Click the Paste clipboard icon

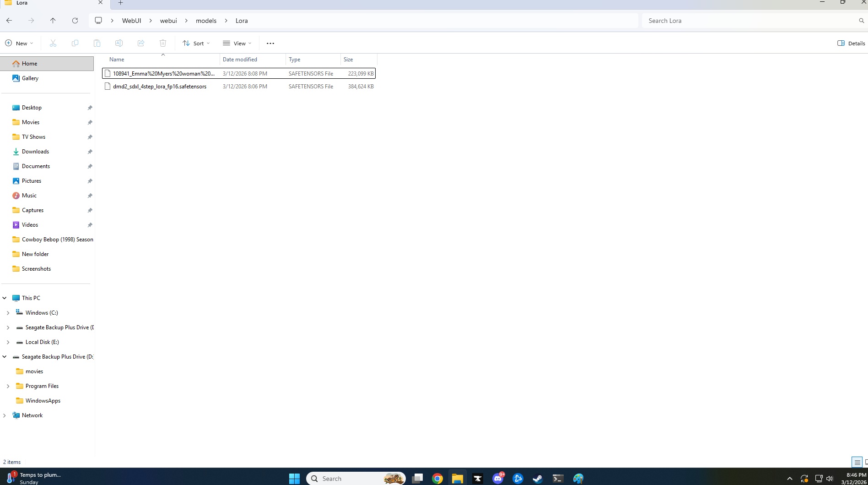click(97, 43)
